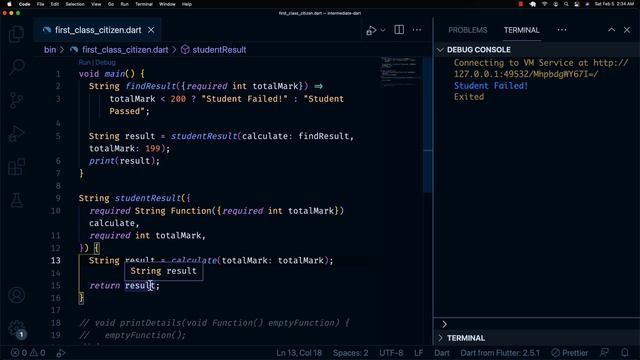Close the side panel with X
640x360 pixels.
[627, 30]
